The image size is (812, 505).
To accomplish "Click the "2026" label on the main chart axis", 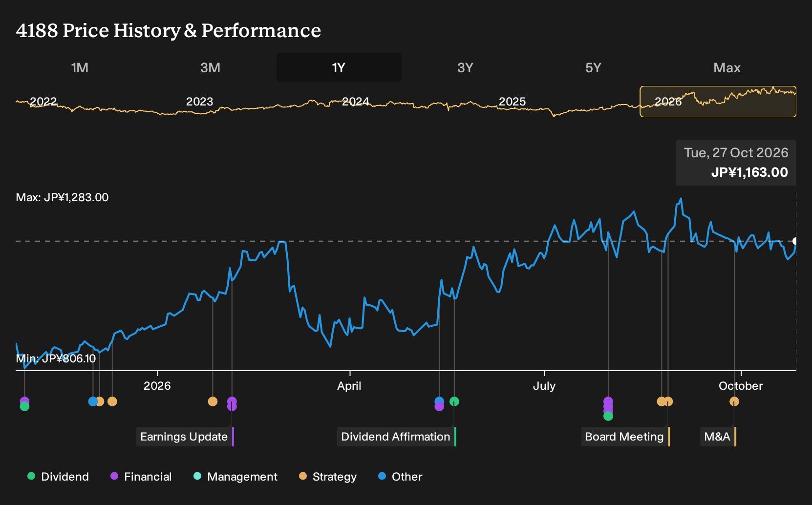I will click(157, 386).
